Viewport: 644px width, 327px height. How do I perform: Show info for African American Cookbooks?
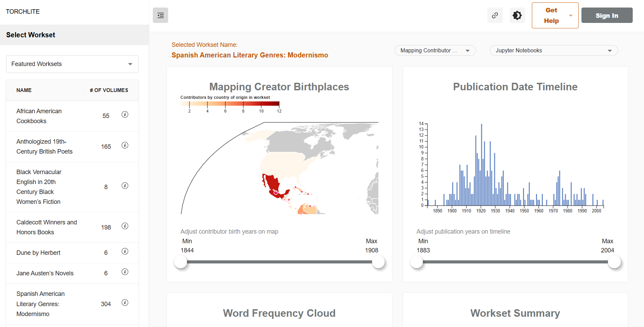125,115
